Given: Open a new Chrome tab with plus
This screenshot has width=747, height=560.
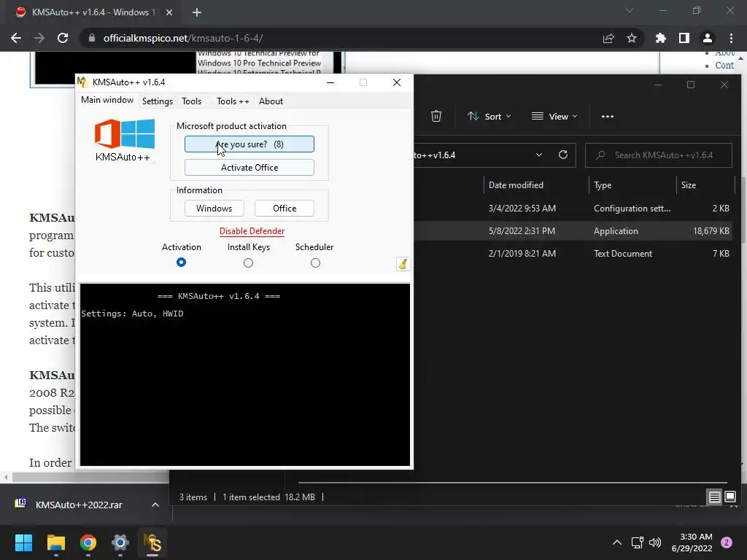Looking at the screenshot, I should pyautogui.click(x=197, y=12).
